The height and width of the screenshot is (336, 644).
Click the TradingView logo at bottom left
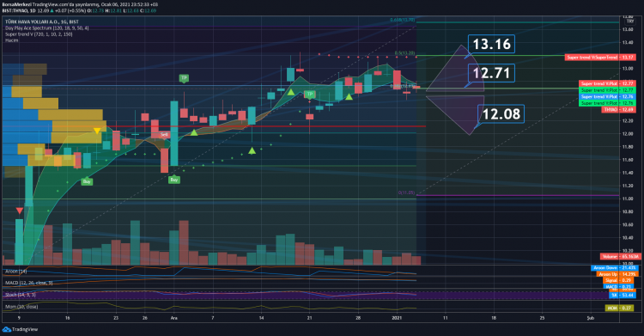coord(20,329)
